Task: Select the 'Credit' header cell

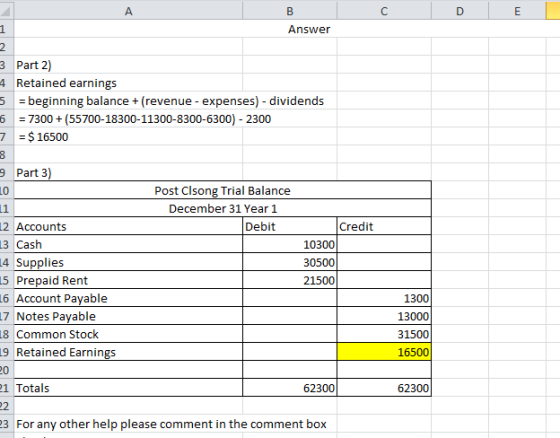Action: [384, 226]
